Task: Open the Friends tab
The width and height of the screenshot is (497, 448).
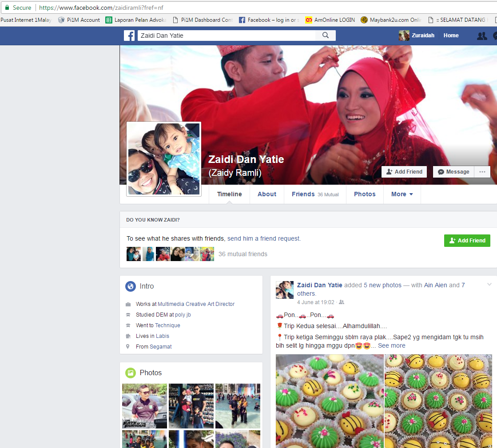Action: click(x=303, y=194)
